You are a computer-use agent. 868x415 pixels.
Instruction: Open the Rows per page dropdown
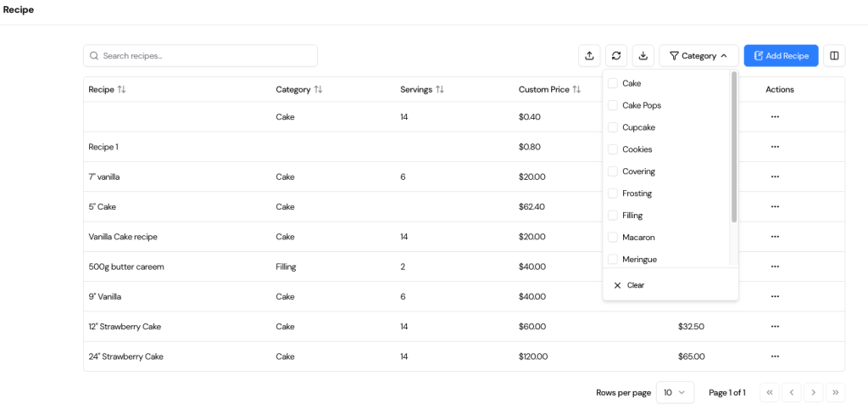coord(675,393)
